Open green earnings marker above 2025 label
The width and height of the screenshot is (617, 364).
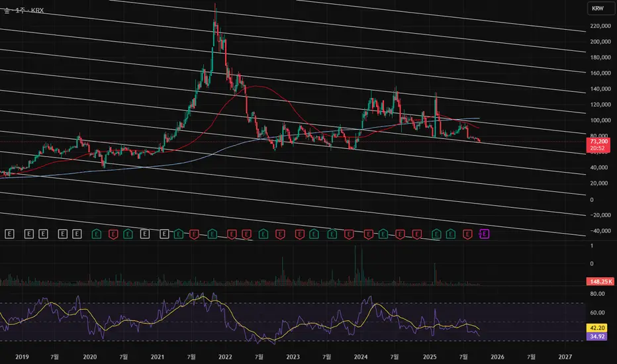point(436,234)
